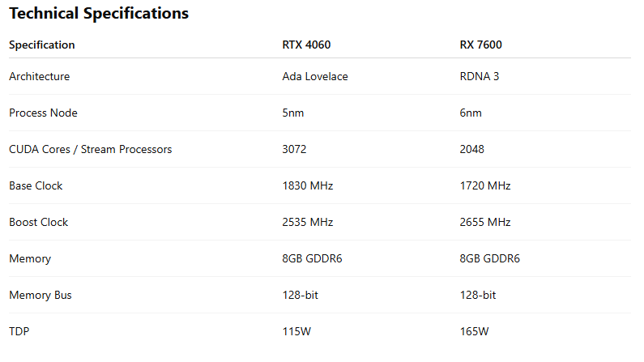Click the 2655 MHz boost clock cell
Viewport: 644px width, 362px height.
point(485,223)
